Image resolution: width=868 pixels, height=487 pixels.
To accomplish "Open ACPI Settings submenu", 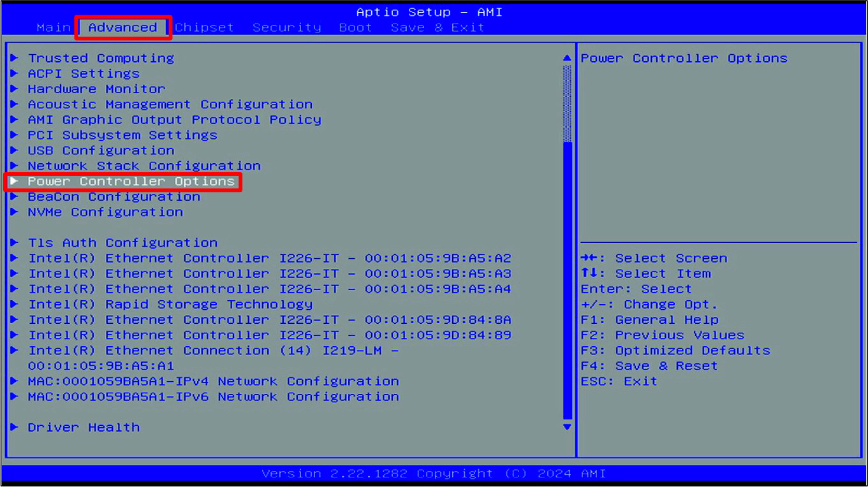I will click(x=84, y=73).
